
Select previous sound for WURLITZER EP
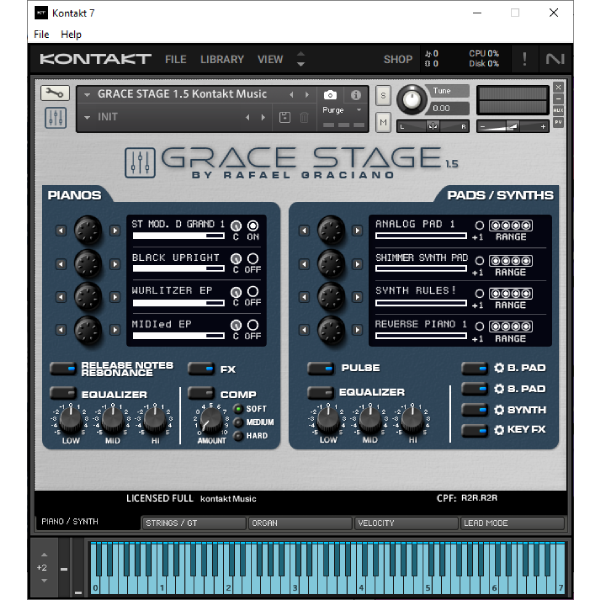tap(61, 297)
